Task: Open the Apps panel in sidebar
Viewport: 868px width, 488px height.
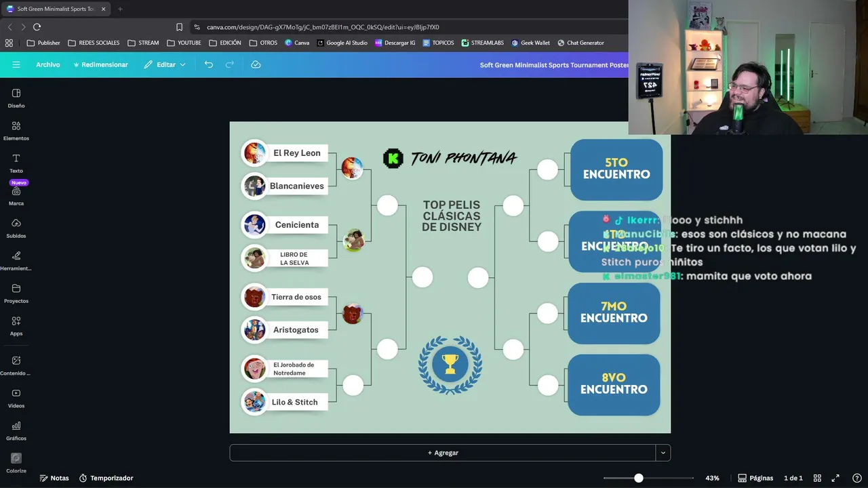Action: tap(16, 326)
